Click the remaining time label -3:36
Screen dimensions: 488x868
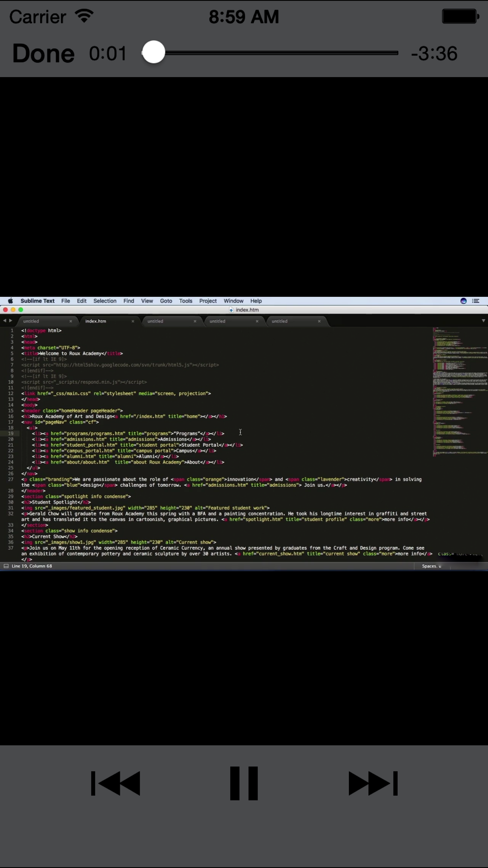coord(434,53)
